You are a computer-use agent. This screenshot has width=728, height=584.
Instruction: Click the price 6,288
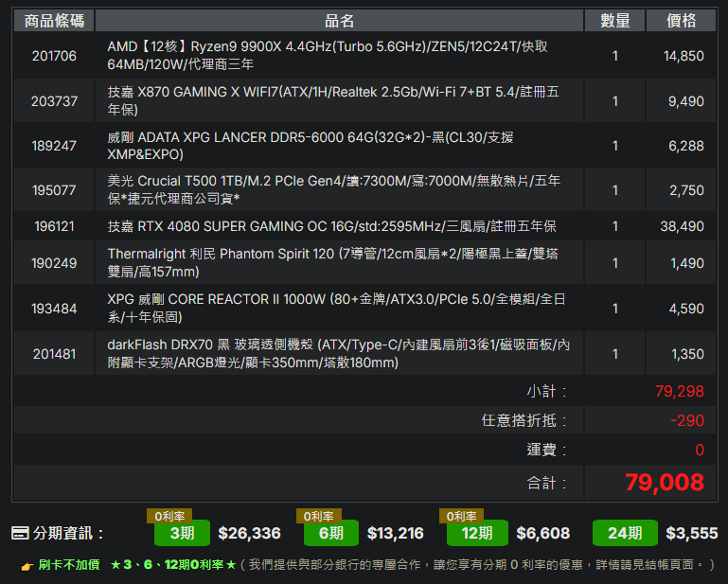tap(685, 146)
